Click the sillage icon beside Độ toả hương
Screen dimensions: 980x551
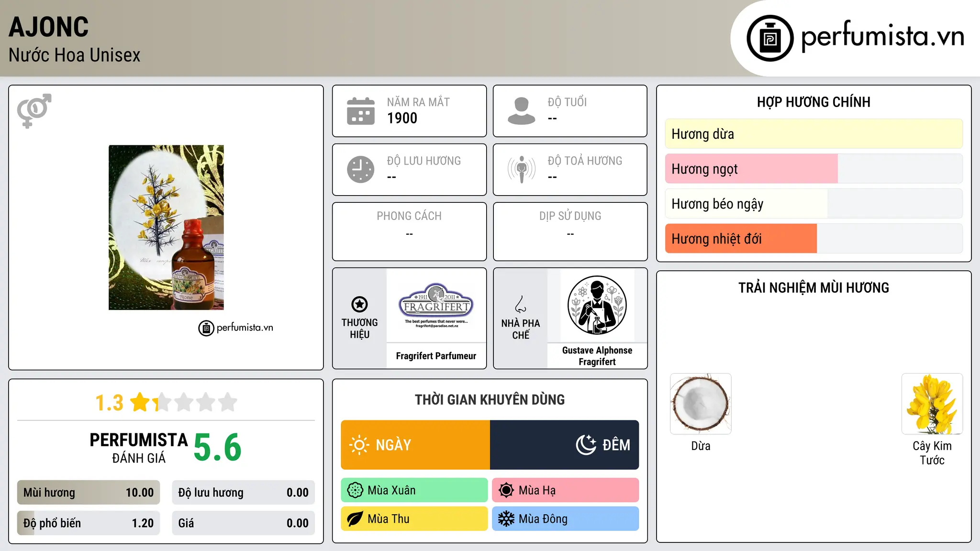click(522, 169)
